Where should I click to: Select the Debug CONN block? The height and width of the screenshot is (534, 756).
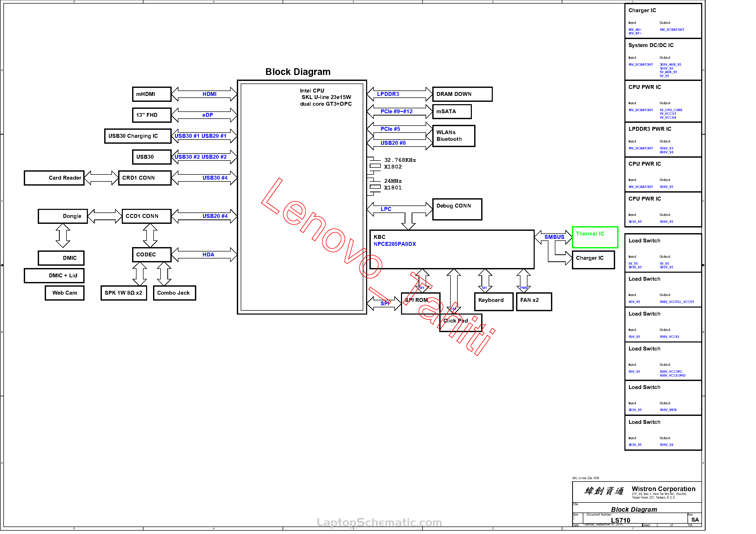(x=457, y=209)
